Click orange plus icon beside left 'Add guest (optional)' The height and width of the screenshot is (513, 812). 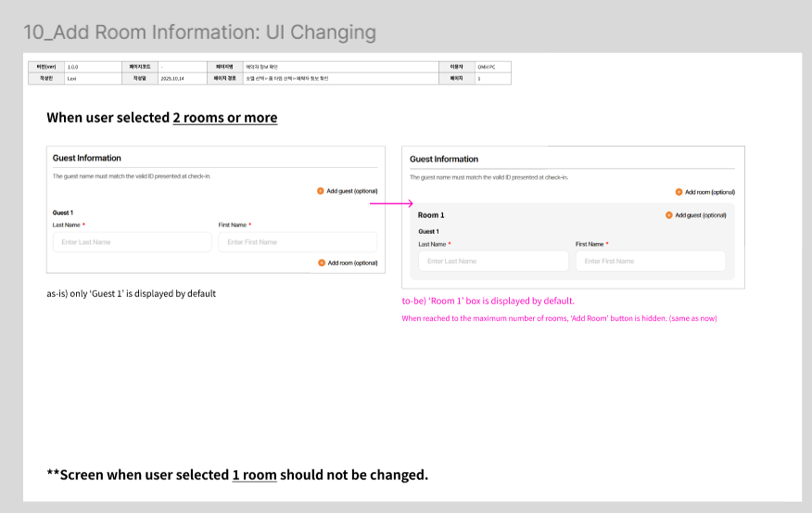click(x=321, y=191)
